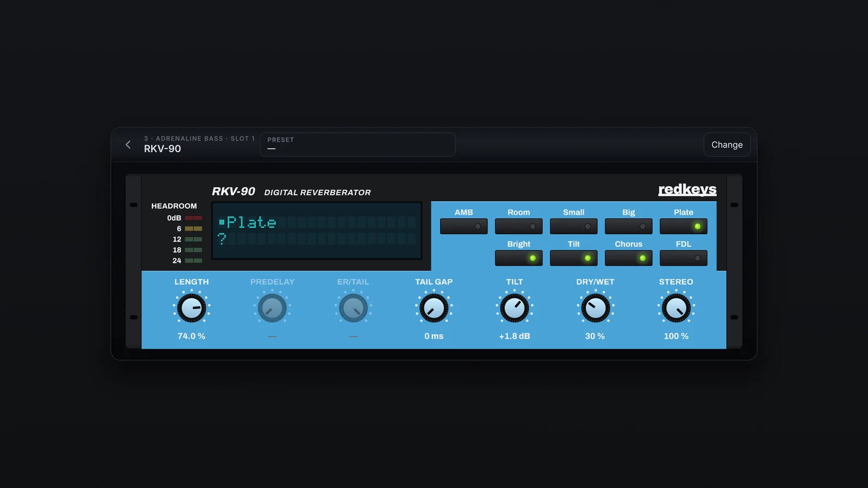Click the STEREO knob
The height and width of the screenshot is (488, 868).
[676, 308]
